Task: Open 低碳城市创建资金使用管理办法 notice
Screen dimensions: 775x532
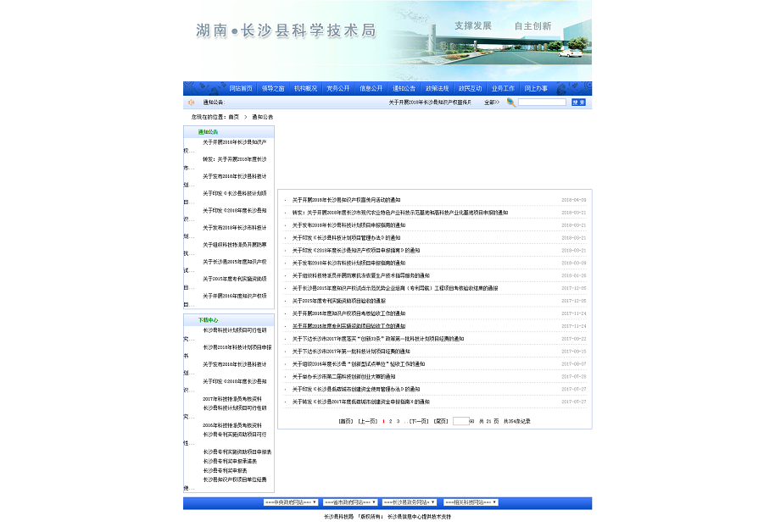Action: point(356,389)
